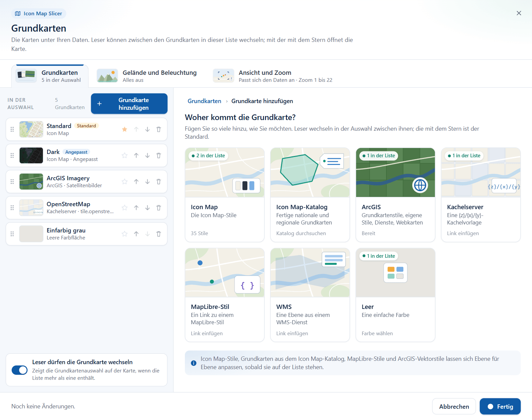This screenshot has height=420, width=532.
Task: Choose WMS source card
Action: pyautogui.click(x=310, y=295)
